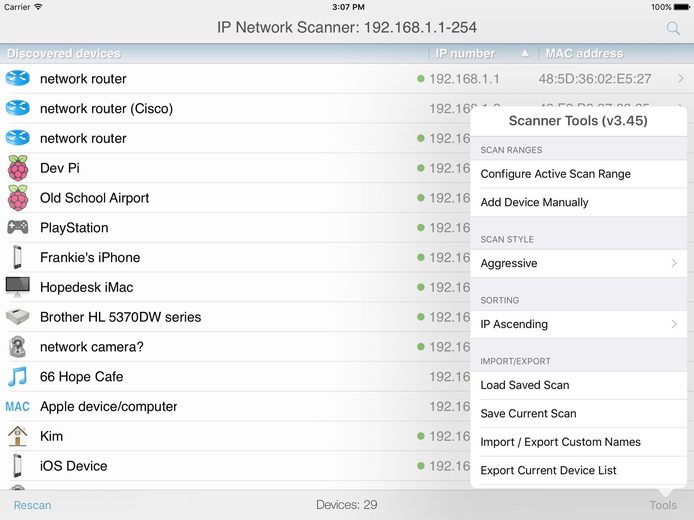Select Export Current Device List
Image resolution: width=694 pixels, height=520 pixels.
pos(578,470)
